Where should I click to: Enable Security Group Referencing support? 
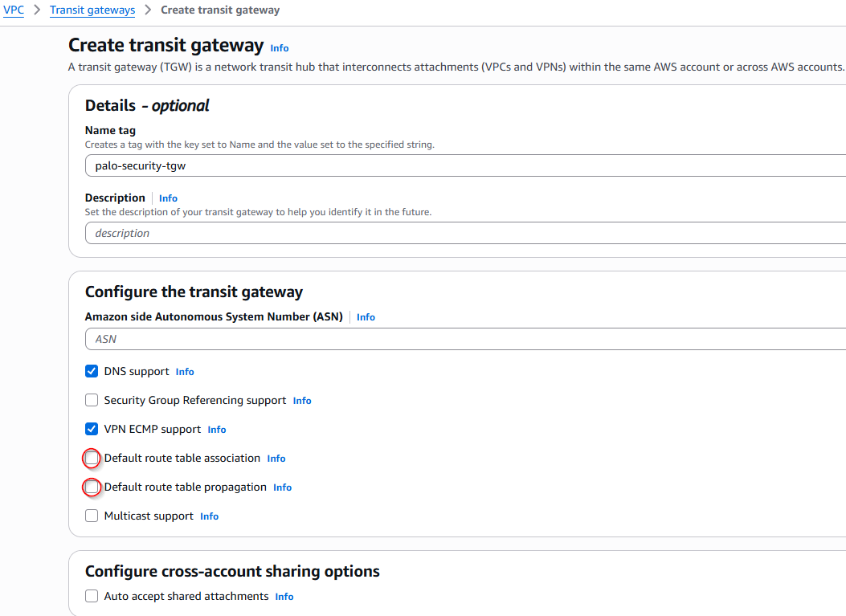coord(92,401)
